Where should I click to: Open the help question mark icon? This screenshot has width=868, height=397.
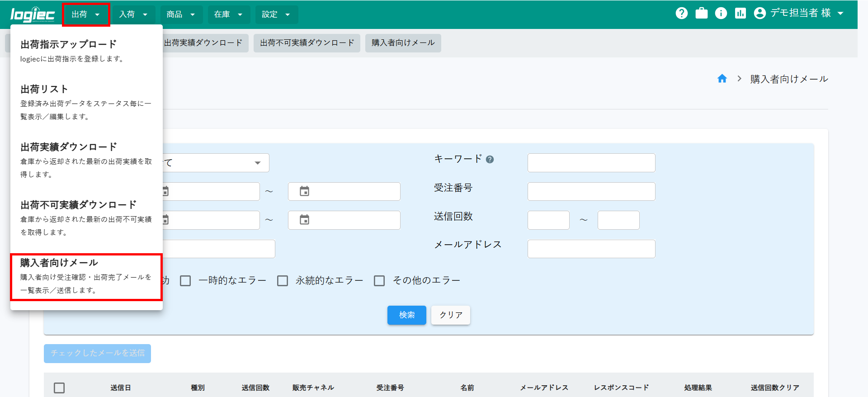click(682, 13)
